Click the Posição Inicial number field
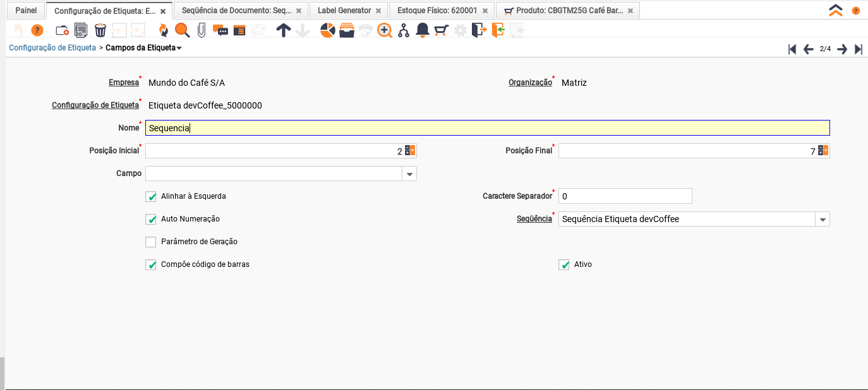The image size is (868, 390). [x=274, y=151]
